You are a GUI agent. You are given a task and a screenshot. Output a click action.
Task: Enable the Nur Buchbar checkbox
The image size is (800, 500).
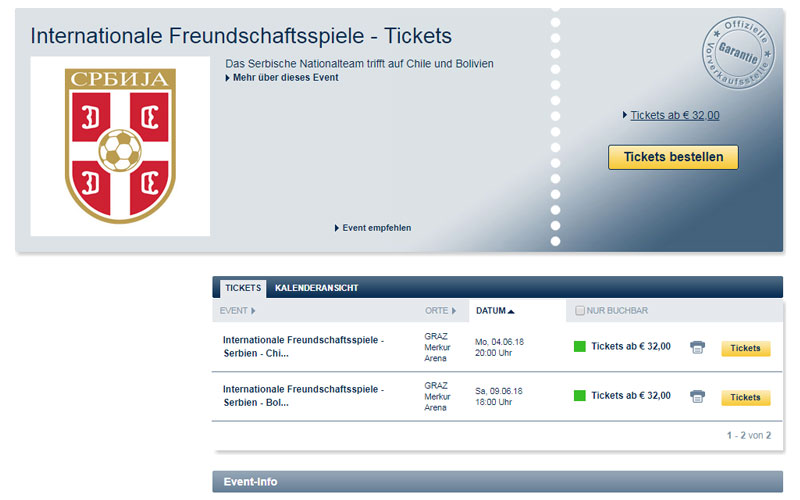tap(580, 311)
